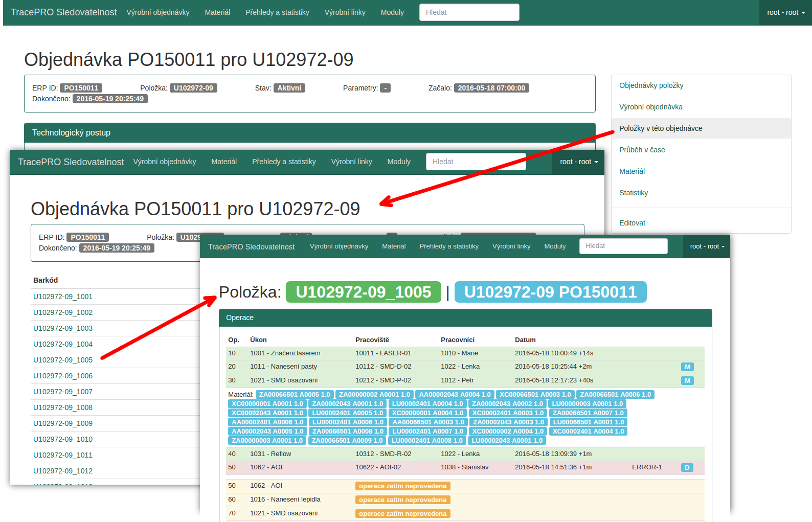Open barcode U102972-09_1006
This screenshot has width=812, height=522.
point(63,376)
